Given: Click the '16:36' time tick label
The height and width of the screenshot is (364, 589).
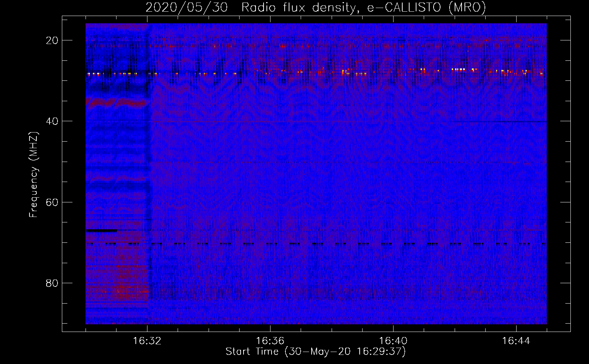Looking at the screenshot, I should 270,341.
